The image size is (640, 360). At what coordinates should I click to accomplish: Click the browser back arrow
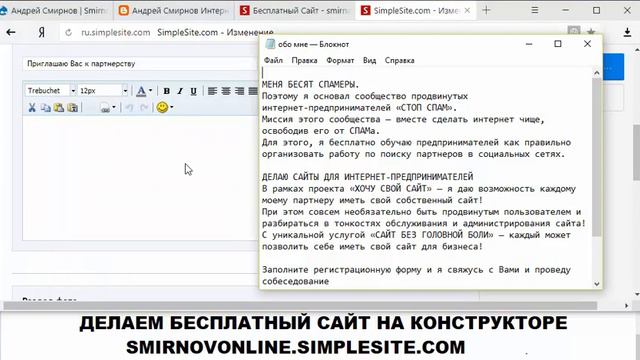pos(11,32)
